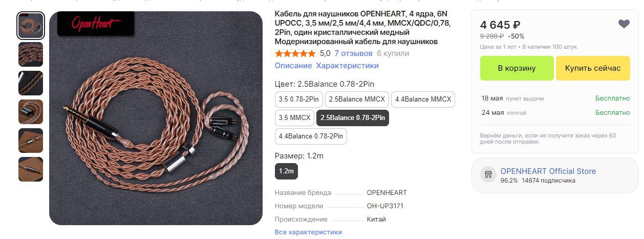This screenshot has width=644, height=239.
Task: Select the 4.4Balance 0.78-2Pin option
Action: [311, 136]
